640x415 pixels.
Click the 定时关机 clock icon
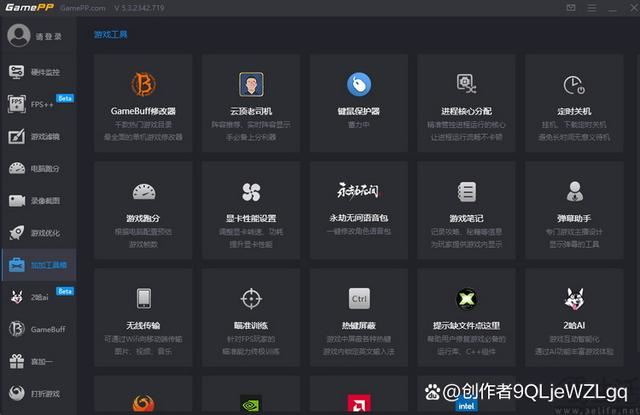point(573,84)
